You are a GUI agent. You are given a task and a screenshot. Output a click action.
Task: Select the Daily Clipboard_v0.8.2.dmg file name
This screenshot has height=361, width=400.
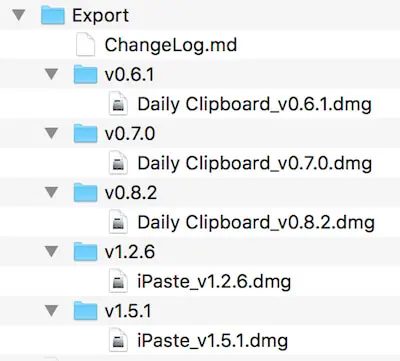256,223
